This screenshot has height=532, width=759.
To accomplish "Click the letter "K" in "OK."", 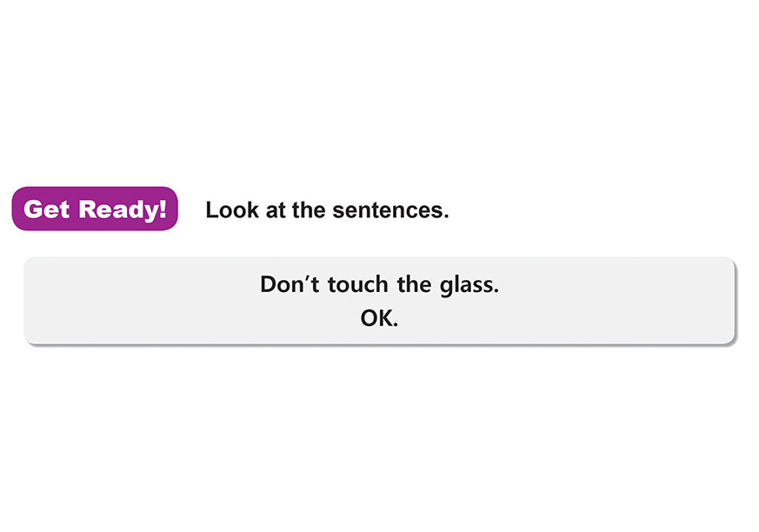I will tap(385, 318).
